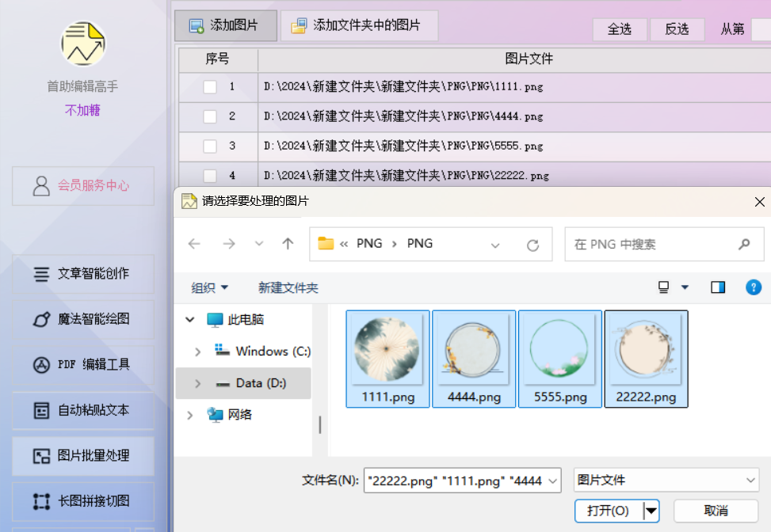
Task: Click 添加文件夹中的图片 button
Action: pyautogui.click(x=360, y=25)
